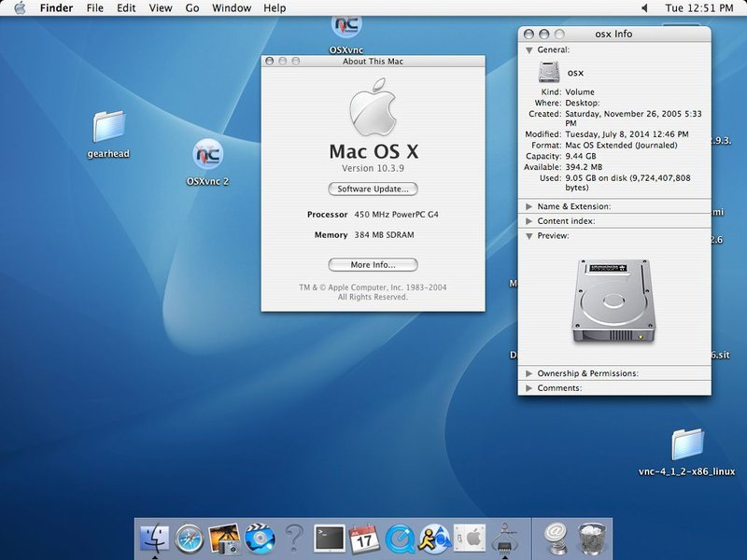Image resolution: width=747 pixels, height=560 pixels.
Task: Click the 384 MB SDRAM memory text
Action: [384, 235]
